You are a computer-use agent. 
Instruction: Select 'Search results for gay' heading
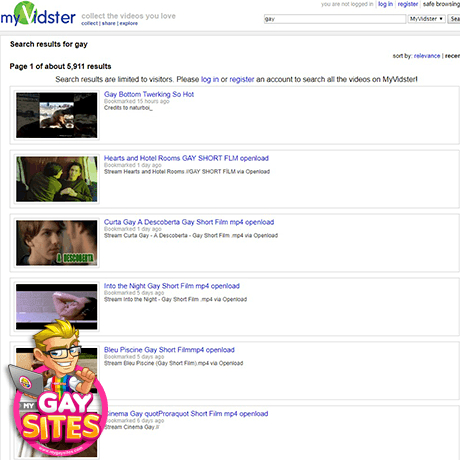49,44
